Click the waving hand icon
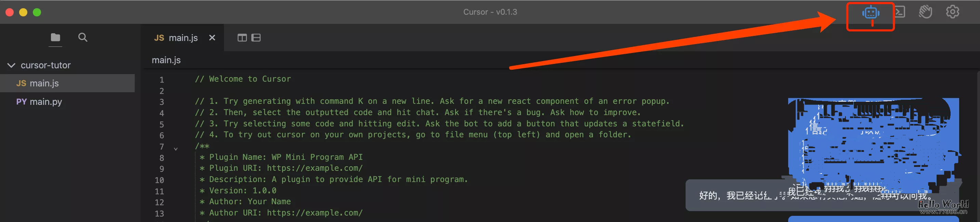Screen dimensions: 980x222 pyautogui.click(x=925, y=12)
